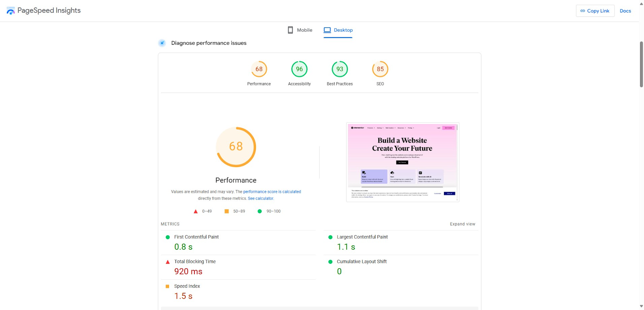This screenshot has width=644, height=310.
Task: Click the Copy Link button
Action: pyautogui.click(x=595, y=11)
